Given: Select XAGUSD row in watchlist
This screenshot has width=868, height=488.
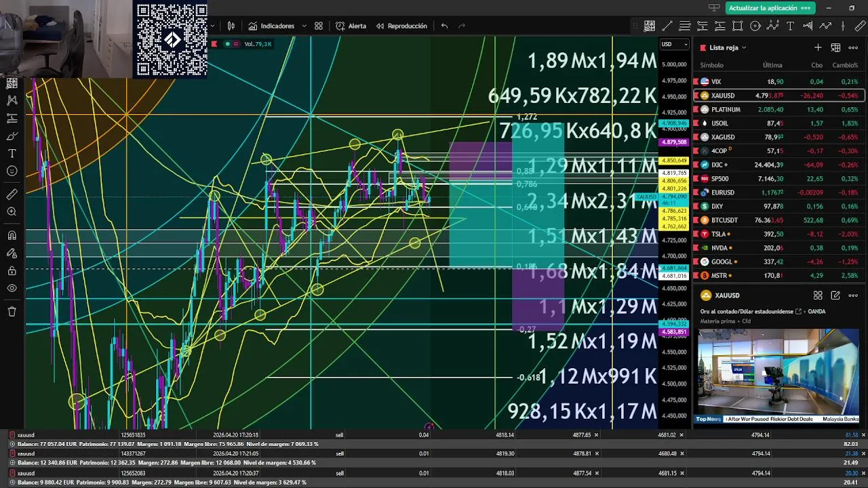Looking at the screenshot, I should pyautogui.click(x=778, y=137).
